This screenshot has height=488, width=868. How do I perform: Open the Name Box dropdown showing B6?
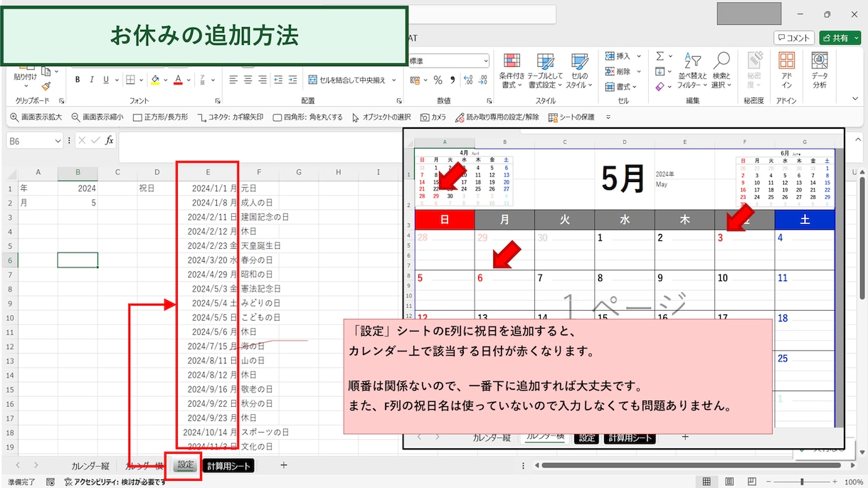tap(57, 141)
